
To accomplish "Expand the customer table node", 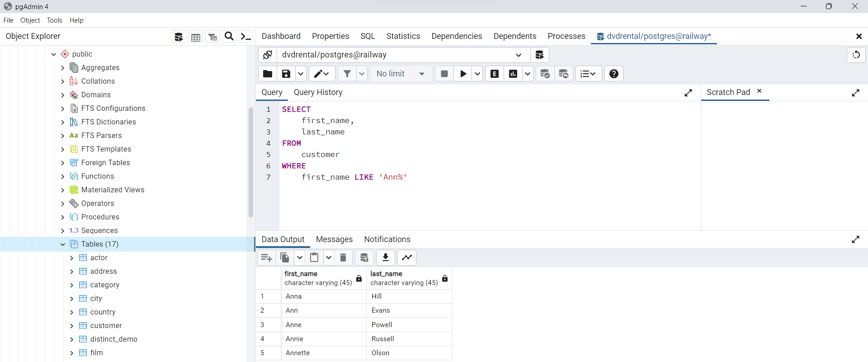I will (x=72, y=326).
